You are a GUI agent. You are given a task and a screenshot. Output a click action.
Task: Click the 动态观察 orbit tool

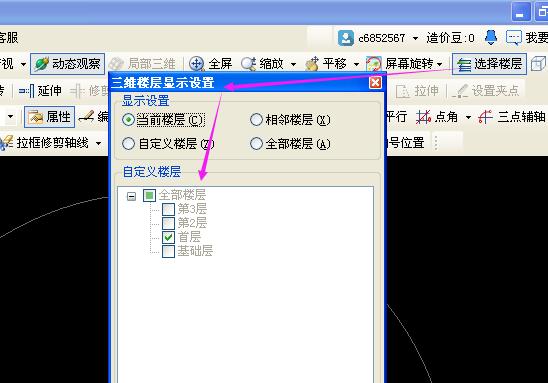[67, 64]
